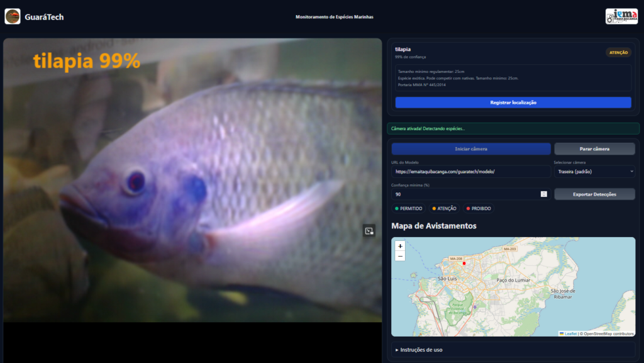The height and width of the screenshot is (363, 644).
Task: Click the PROIBIDO legend chip
Action: coord(479,208)
